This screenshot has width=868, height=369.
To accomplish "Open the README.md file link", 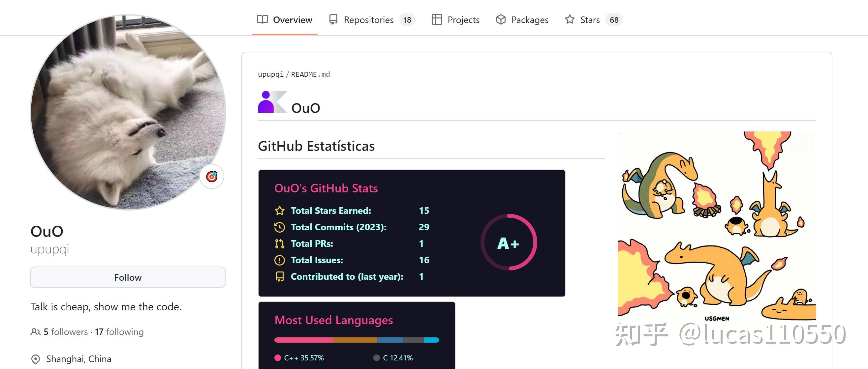I will tap(310, 74).
